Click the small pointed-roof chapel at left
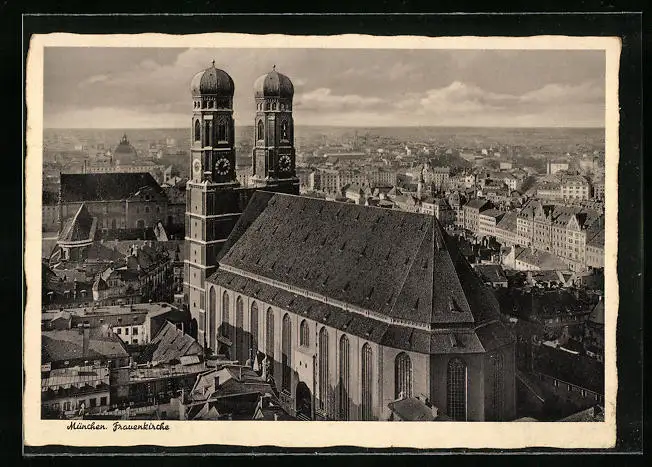Image resolution: width=652 pixels, height=467 pixels. pos(77,228)
